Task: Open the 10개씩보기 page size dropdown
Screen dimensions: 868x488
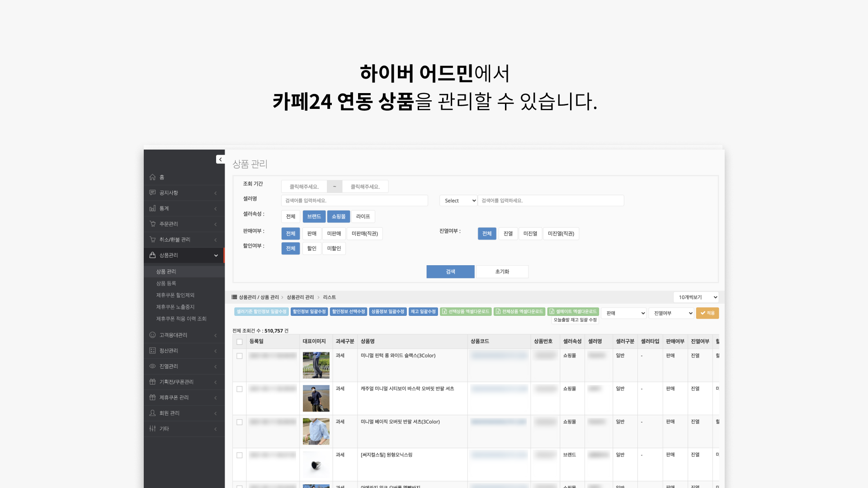Action: pyautogui.click(x=696, y=297)
